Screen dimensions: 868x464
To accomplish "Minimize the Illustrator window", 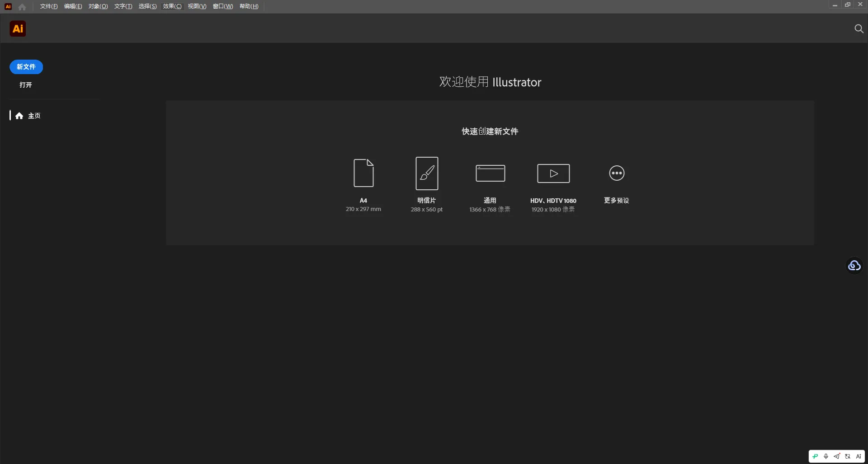I will pos(835,5).
